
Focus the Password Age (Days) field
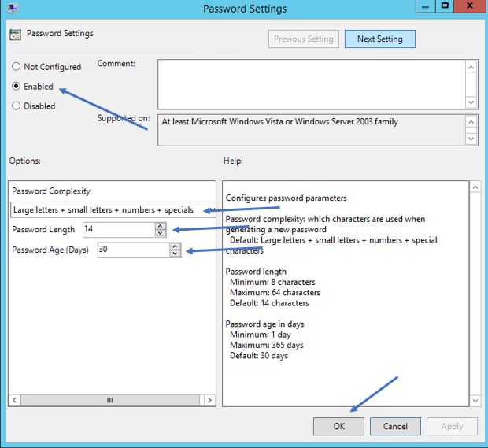pyautogui.click(x=134, y=250)
